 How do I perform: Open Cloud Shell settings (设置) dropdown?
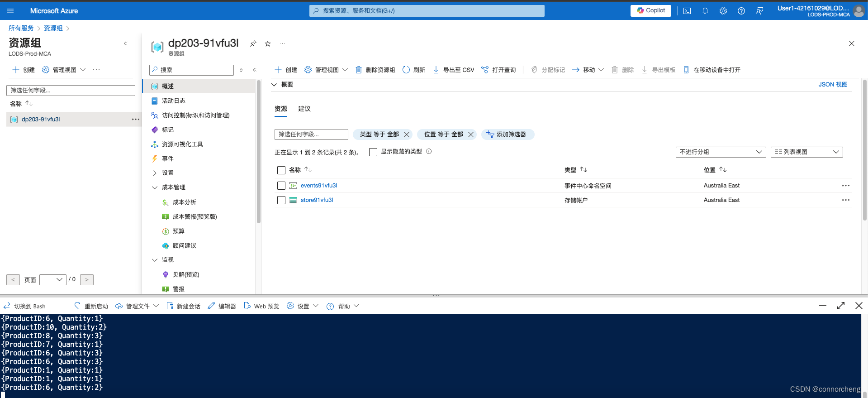(x=303, y=306)
